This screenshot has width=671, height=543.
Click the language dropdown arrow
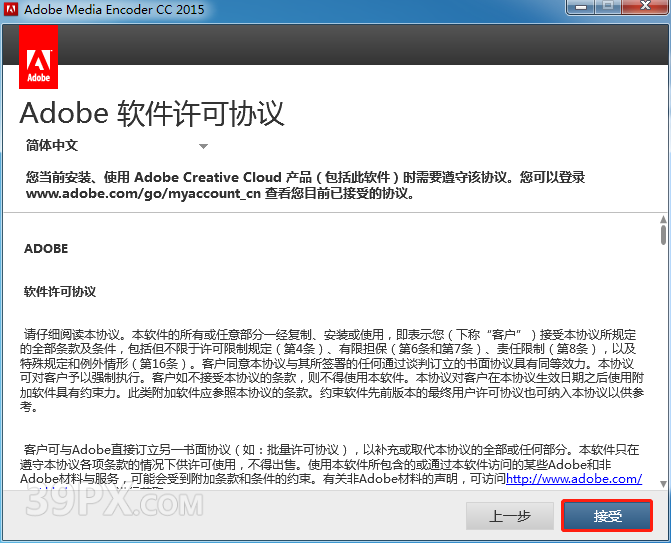[204, 146]
